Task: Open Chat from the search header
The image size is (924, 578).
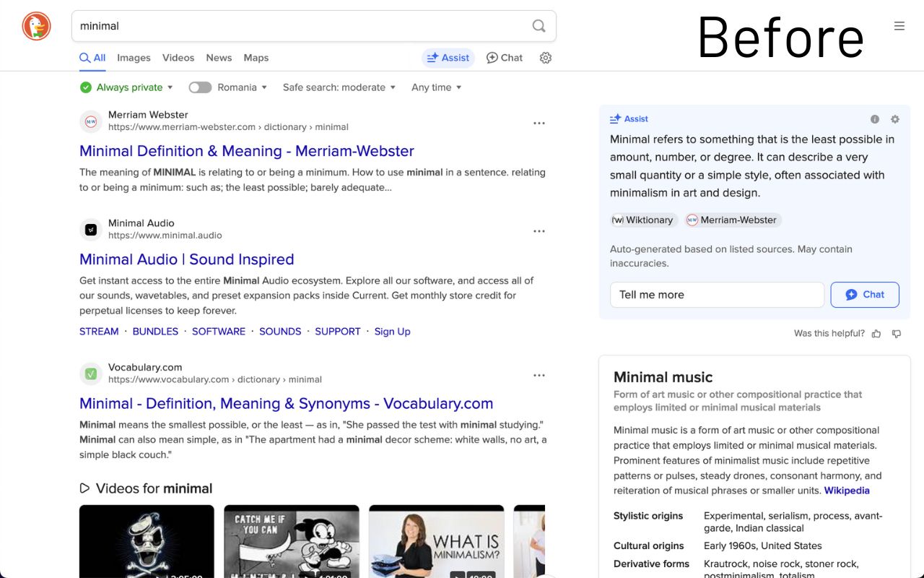Action: click(x=504, y=58)
